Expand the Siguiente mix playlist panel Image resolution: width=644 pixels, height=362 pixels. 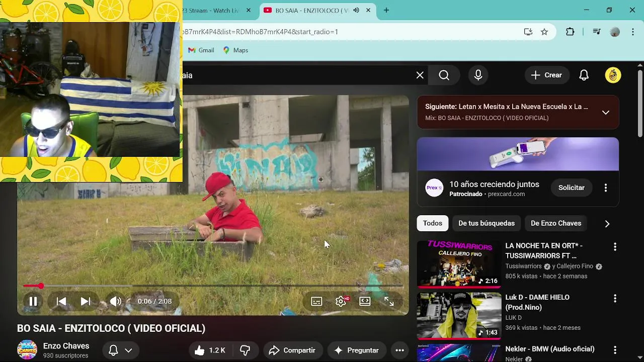point(606,112)
